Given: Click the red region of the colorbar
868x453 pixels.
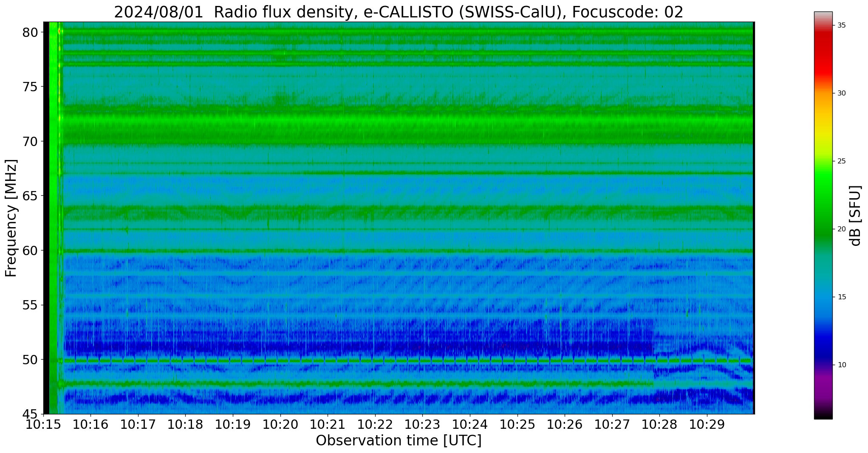Looking at the screenshot, I should (823, 55).
